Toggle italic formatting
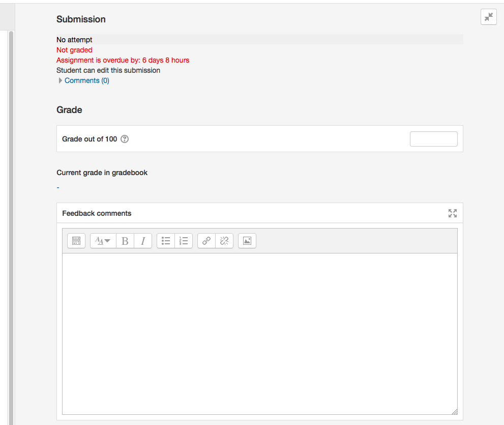 [143, 241]
